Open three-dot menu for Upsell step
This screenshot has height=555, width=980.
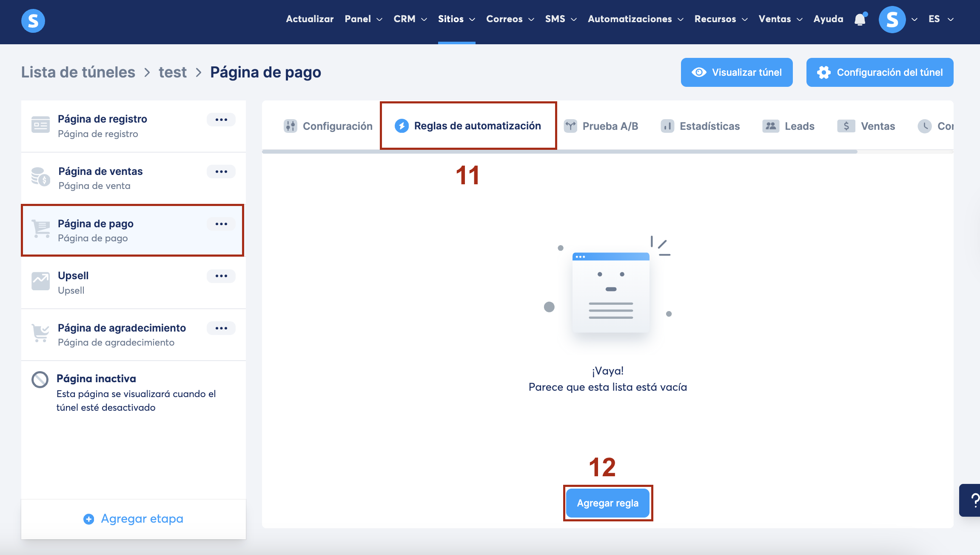221,276
